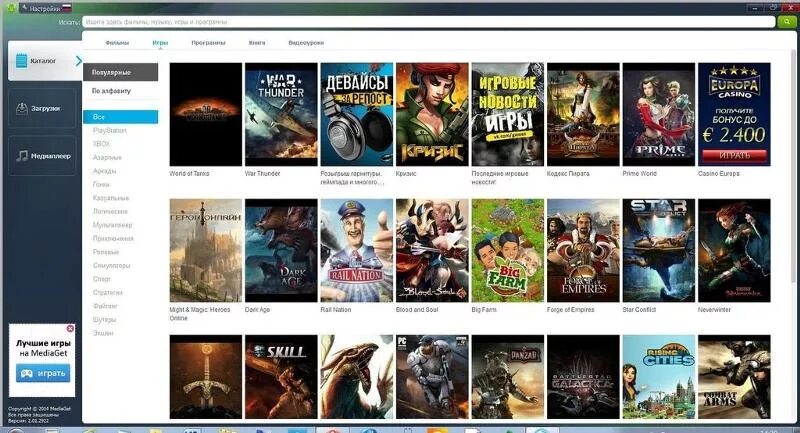This screenshot has width=800, height=433.
Task: Select the Аркады category
Action: pos(105,171)
